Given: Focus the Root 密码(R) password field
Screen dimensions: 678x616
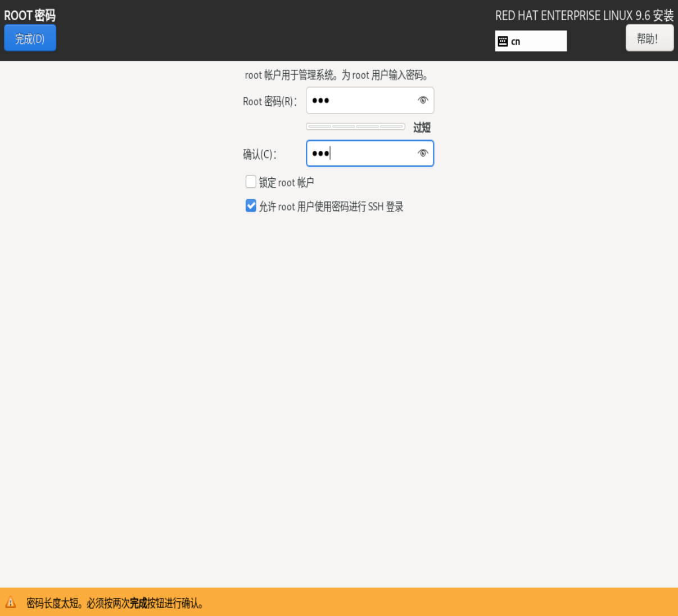Looking at the screenshot, I should coord(370,101).
